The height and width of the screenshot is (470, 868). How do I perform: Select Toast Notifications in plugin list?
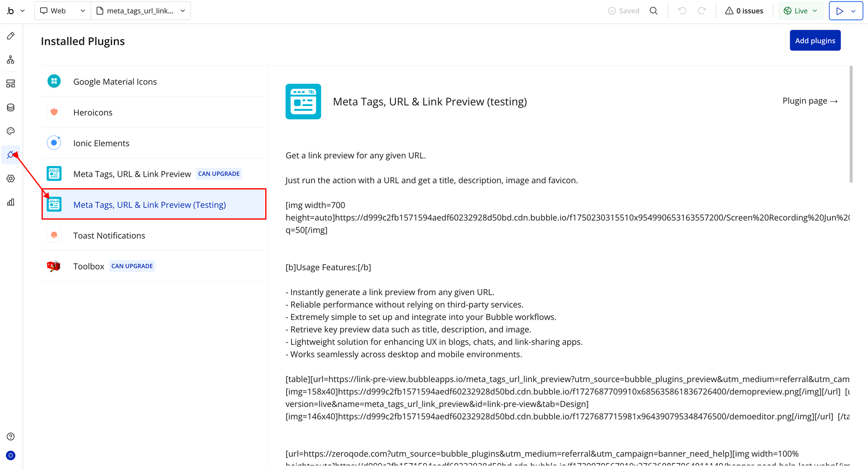click(109, 235)
